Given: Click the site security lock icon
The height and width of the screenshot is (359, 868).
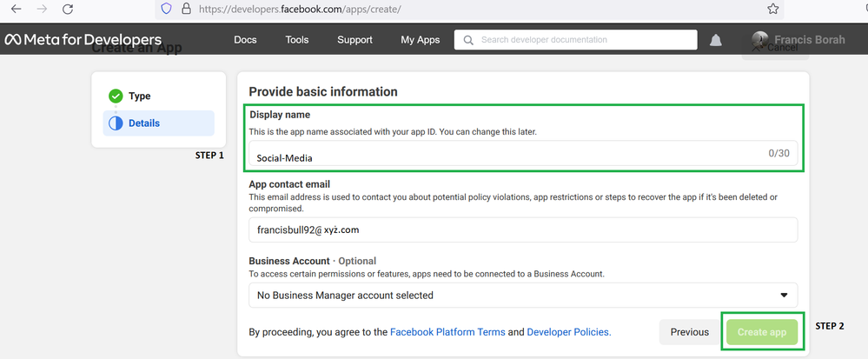Looking at the screenshot, I should (186, 9).
